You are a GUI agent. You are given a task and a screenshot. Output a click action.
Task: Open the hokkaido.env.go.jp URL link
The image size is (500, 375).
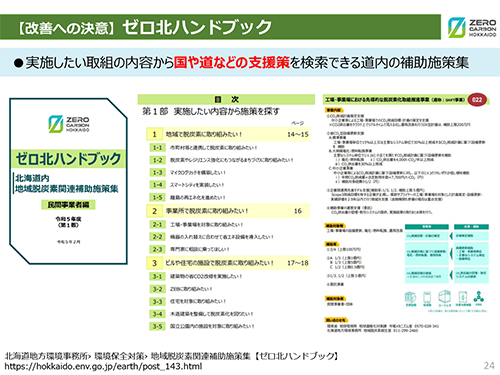click(103, 366)
